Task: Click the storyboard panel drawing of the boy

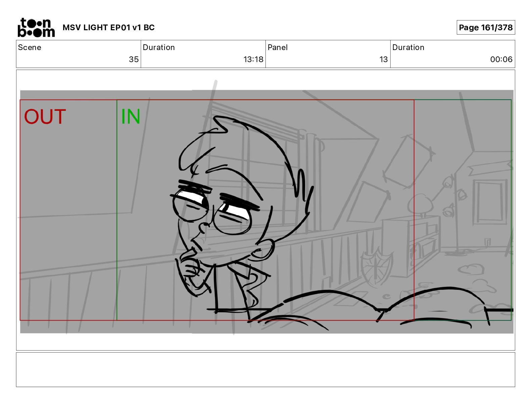Action: (267, 212)
